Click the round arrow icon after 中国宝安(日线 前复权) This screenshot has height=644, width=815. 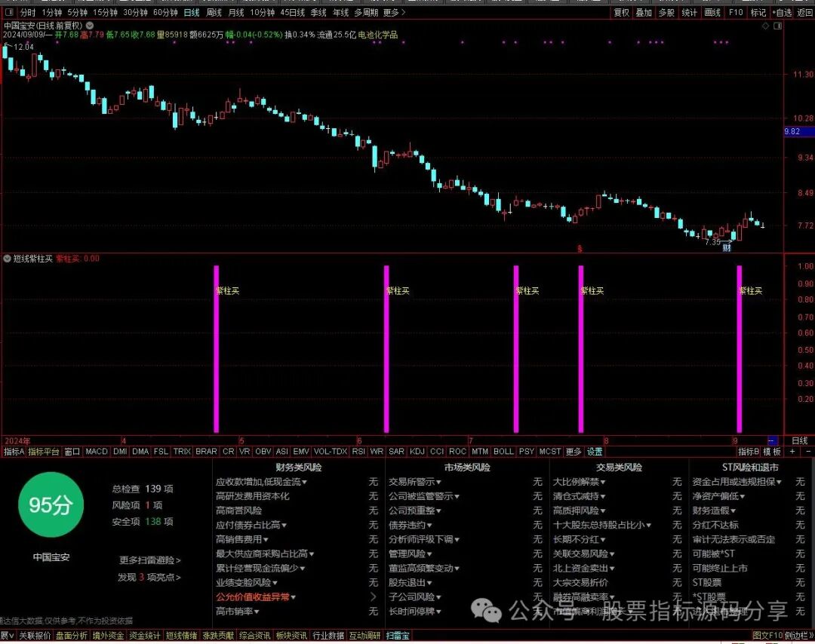[90, 25]
